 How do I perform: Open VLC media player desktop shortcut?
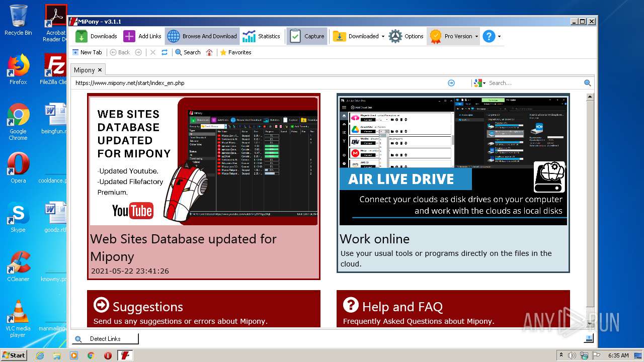[x=18, y=319]
